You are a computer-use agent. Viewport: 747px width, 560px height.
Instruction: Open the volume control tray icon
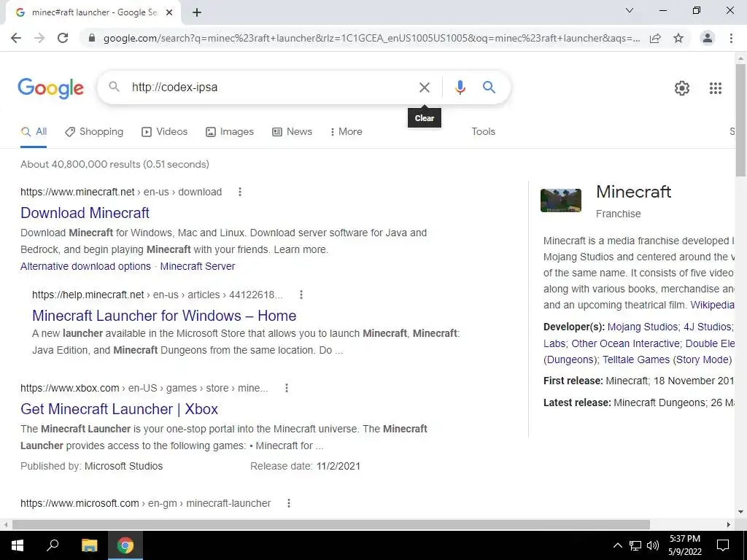(x=653, y=545)
